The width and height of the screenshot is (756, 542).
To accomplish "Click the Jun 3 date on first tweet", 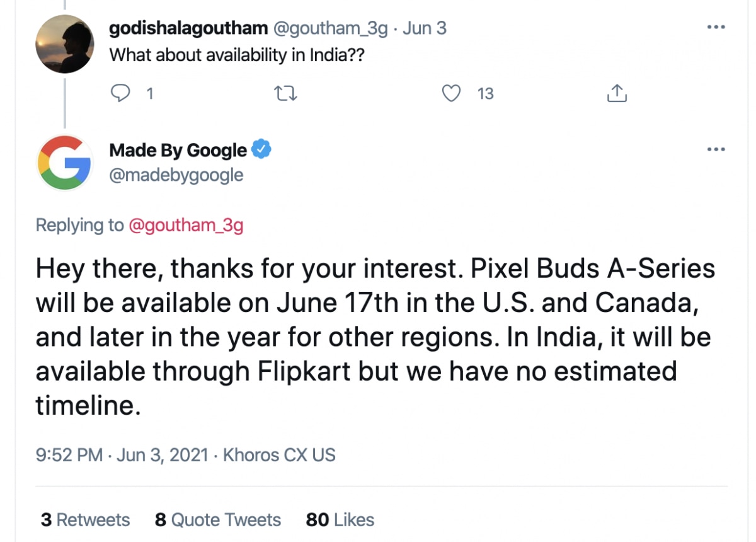I will [x=425, y=28].
